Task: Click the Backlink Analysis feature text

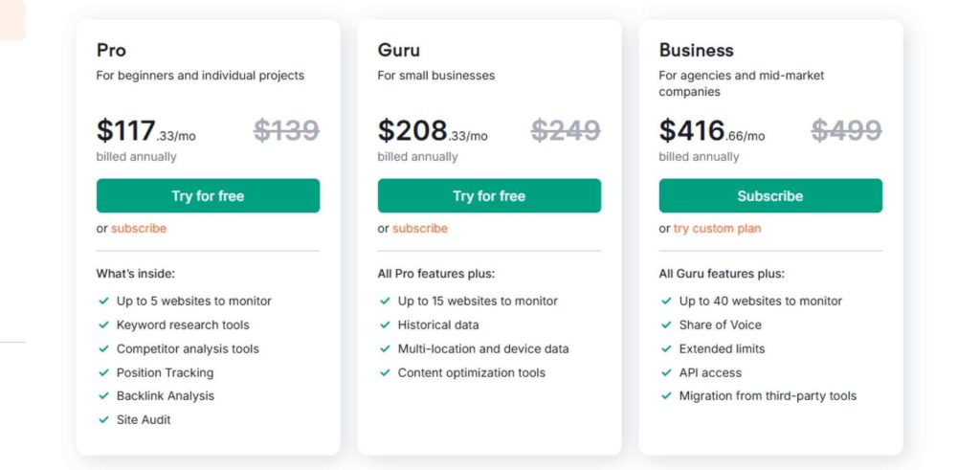Action: click(166, 395)
